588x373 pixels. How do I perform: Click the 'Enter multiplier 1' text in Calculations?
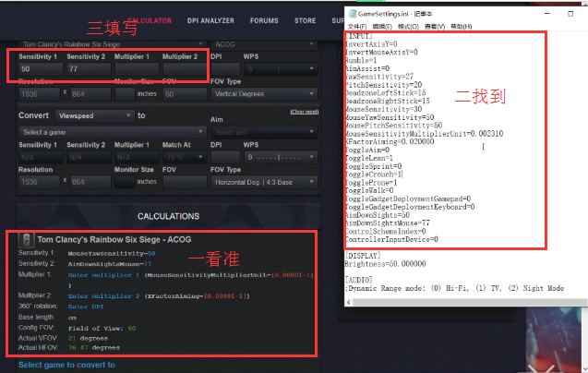click(103, 275)
